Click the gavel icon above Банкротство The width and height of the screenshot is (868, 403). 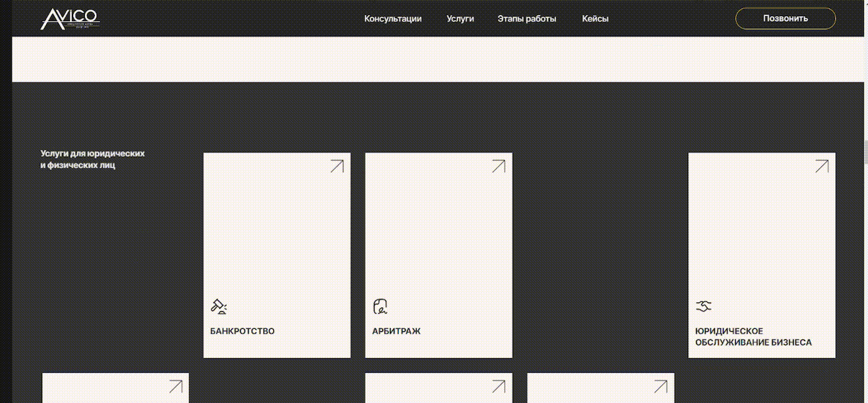[x=218, y=306]
